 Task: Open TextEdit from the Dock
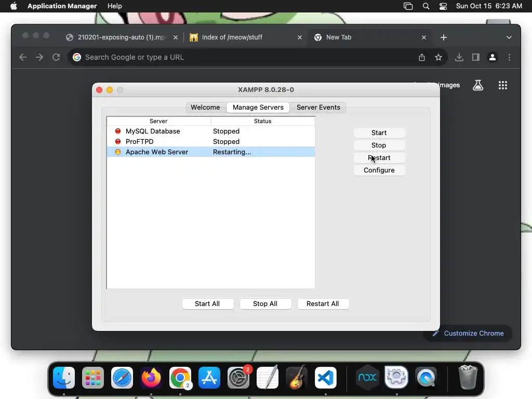pos(268,378)
